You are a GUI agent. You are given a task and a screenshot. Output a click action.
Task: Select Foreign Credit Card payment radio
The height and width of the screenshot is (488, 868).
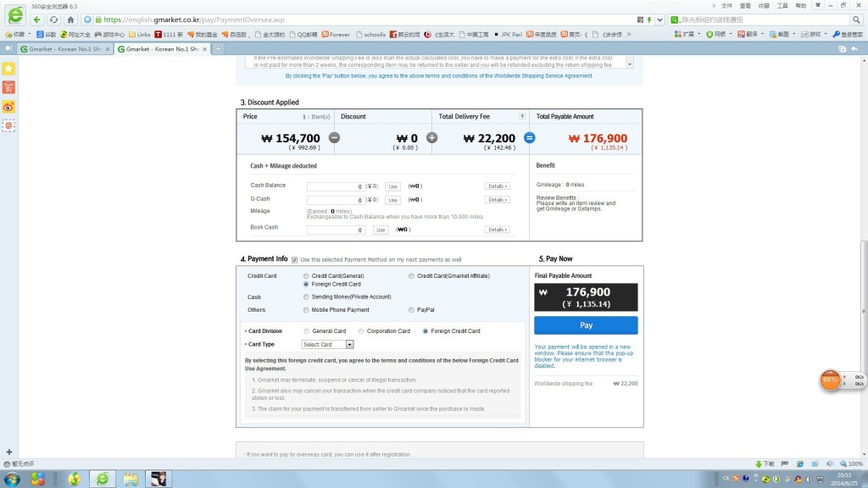click(306, 284)
